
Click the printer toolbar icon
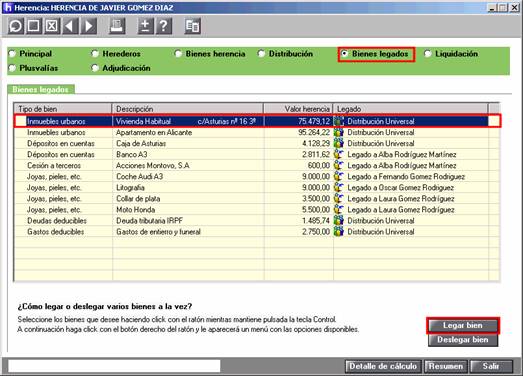click(x=117, y=26)
